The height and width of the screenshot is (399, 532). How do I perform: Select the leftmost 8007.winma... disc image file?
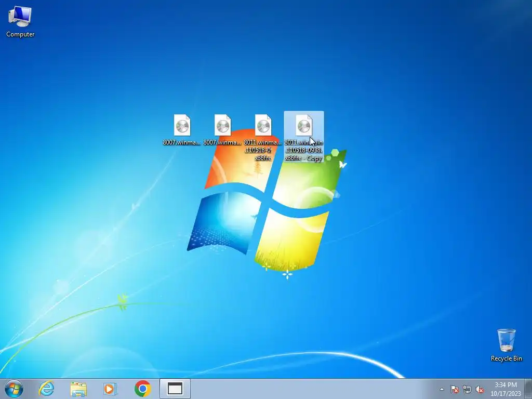182,130
